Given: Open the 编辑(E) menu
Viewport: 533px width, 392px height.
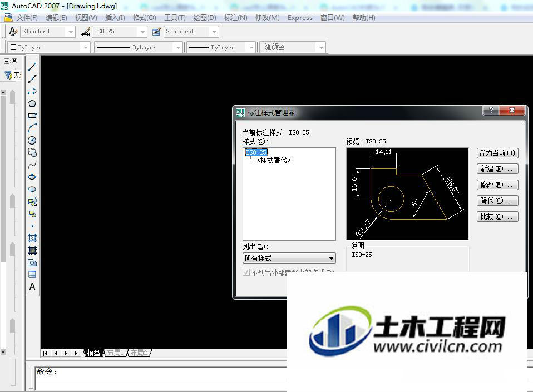Looking at the screenshot, I should tap(56, 18).
